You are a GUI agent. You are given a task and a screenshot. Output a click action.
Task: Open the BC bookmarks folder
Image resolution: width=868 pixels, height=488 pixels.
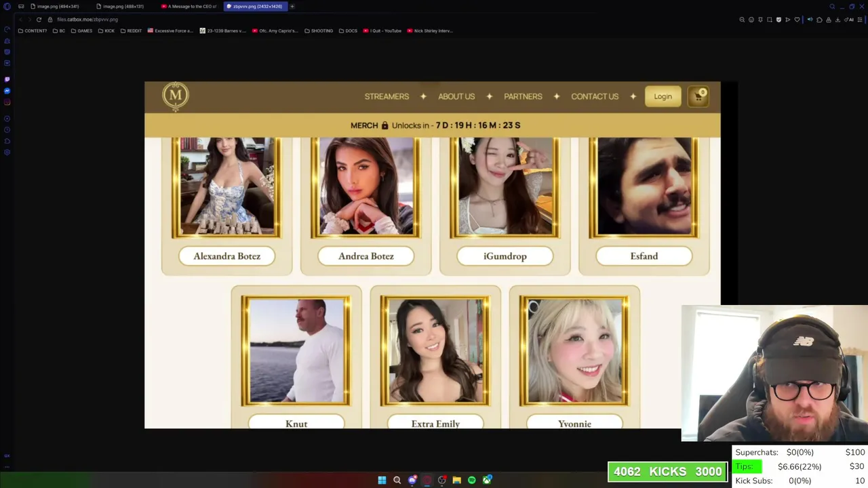[59, 30]
